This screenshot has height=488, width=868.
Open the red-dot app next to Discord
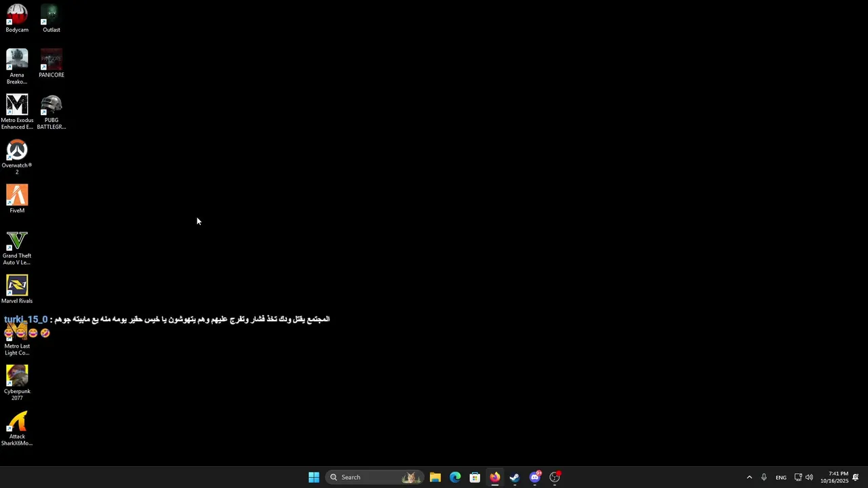pyautogui.click(x=555, y=477)
